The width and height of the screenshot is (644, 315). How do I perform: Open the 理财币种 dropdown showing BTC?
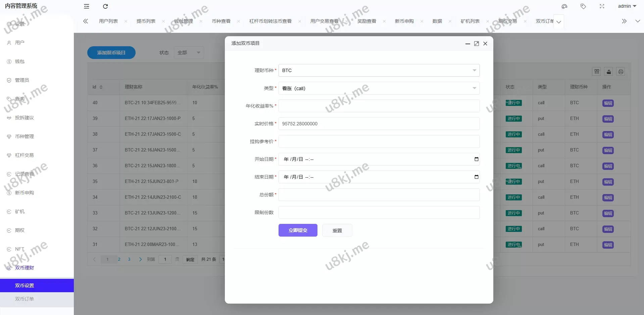(379, 70)
